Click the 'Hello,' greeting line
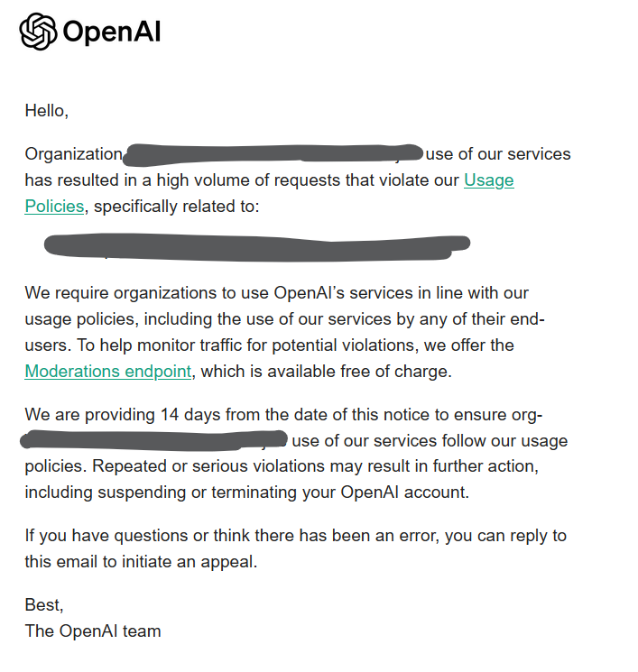The height and width of the screenshot is (672, 638). (47, 111)
